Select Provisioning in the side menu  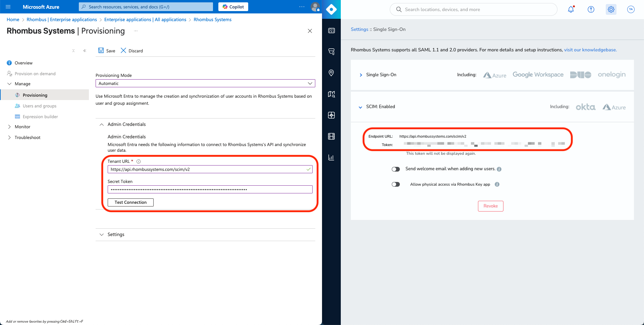44,95
